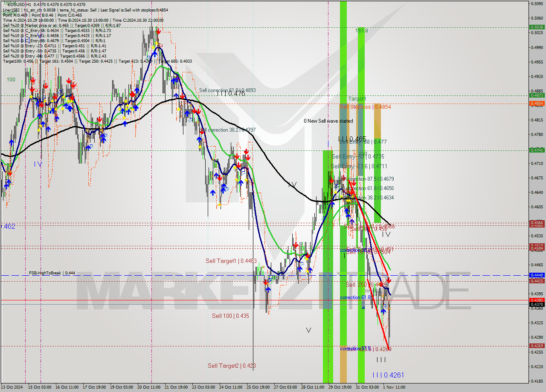Select the '1 Nov 11:00' time label
Screen dimensions: 546x392
pos(394,387)
